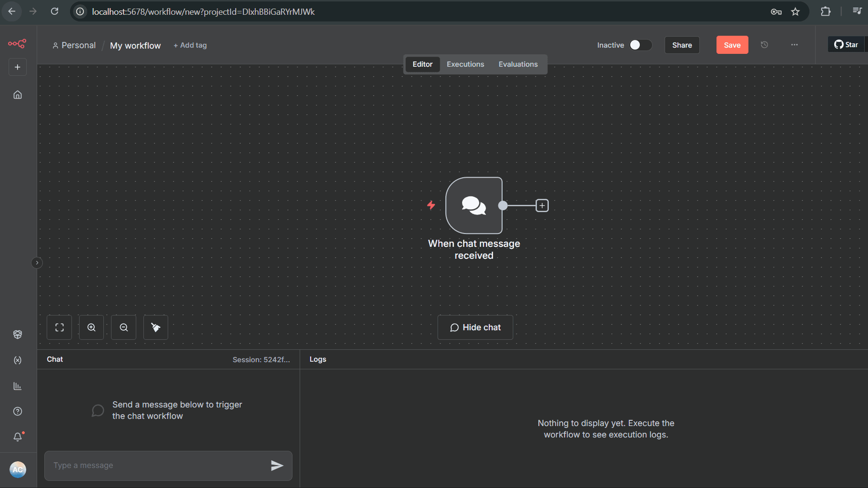Zoom to fit the workflow canvas
The image size is (868, 488).
point(59,327)
